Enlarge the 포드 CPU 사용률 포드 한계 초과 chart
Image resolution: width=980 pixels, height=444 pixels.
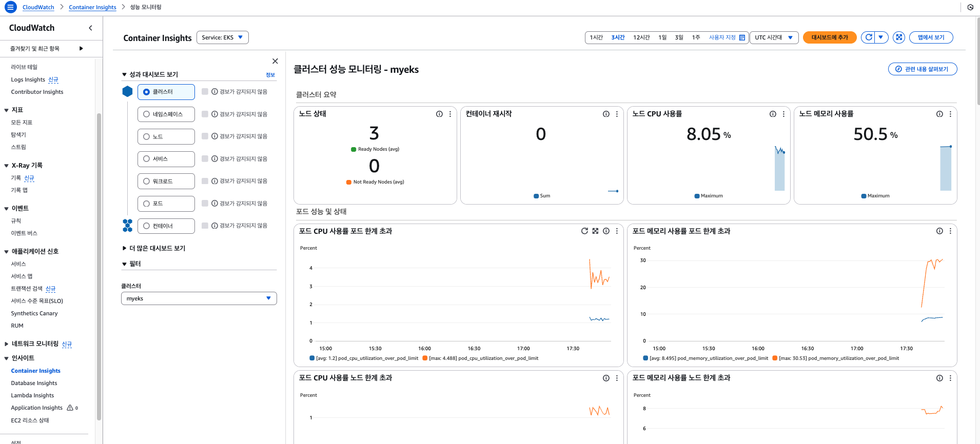595,231
